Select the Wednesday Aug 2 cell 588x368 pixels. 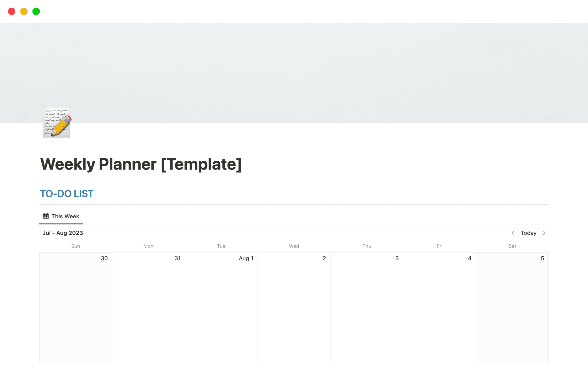pos(294,307)
